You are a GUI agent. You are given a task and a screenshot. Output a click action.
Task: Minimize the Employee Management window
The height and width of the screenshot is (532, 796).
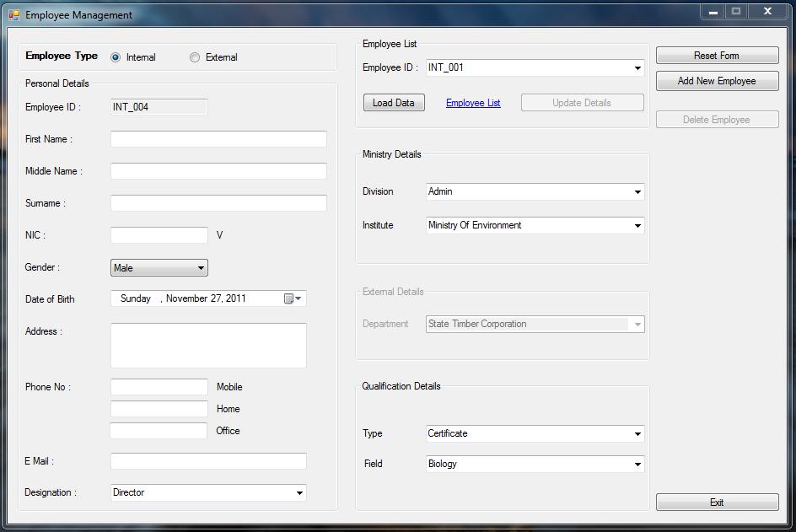pos(713,12)
